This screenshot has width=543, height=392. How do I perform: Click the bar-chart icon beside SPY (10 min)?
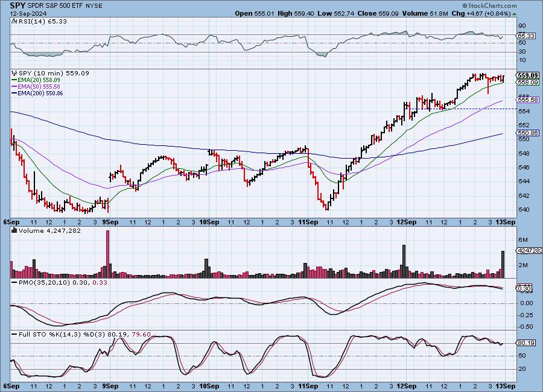[14, 73]
